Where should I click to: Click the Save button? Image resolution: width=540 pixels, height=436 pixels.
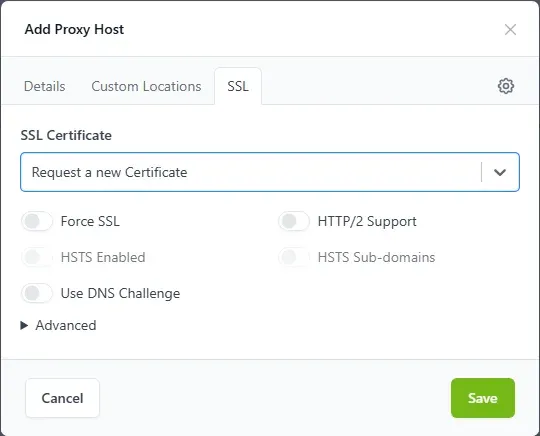(x=483, y=398)
